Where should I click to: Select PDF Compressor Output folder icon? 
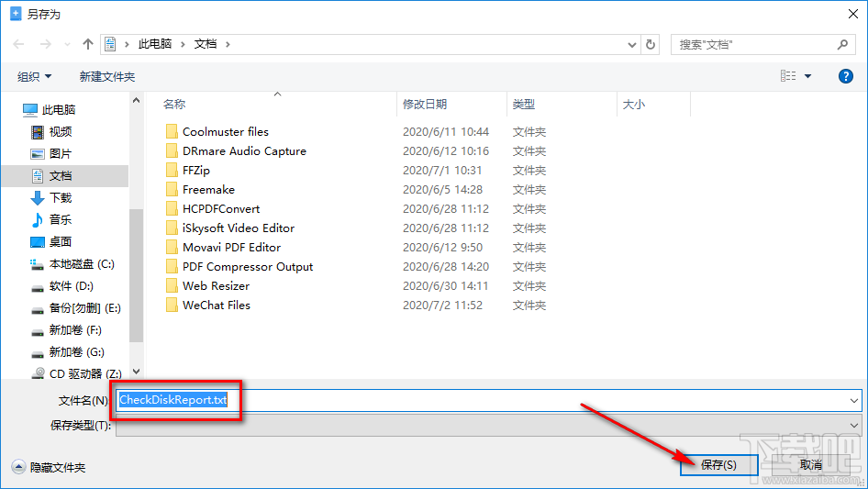[172, 266]
